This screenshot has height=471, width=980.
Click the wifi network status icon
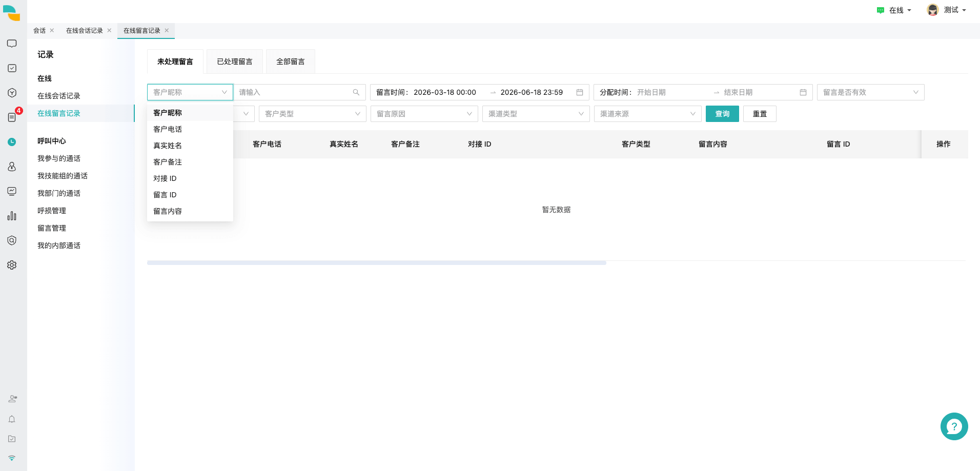[12, 458]
